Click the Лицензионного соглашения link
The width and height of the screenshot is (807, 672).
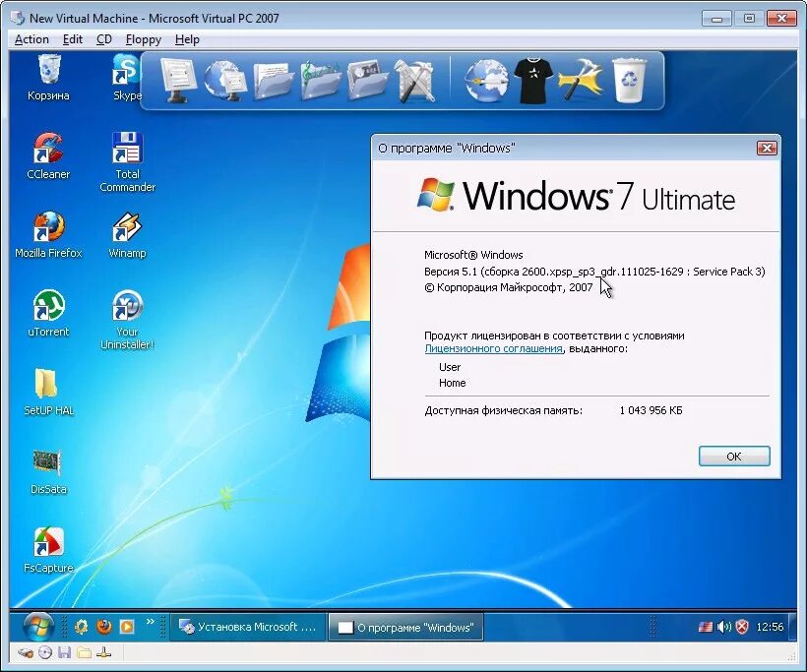coord(493,348)
